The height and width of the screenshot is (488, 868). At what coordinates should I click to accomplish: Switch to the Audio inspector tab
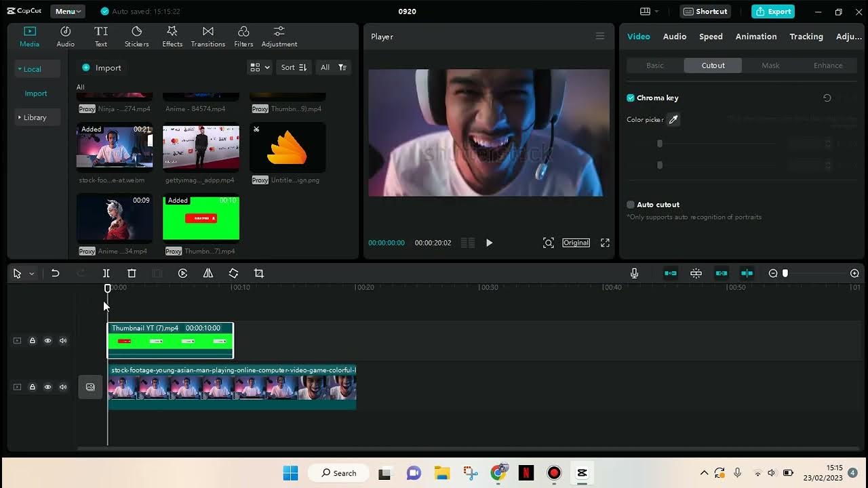(x=675, y=37)
